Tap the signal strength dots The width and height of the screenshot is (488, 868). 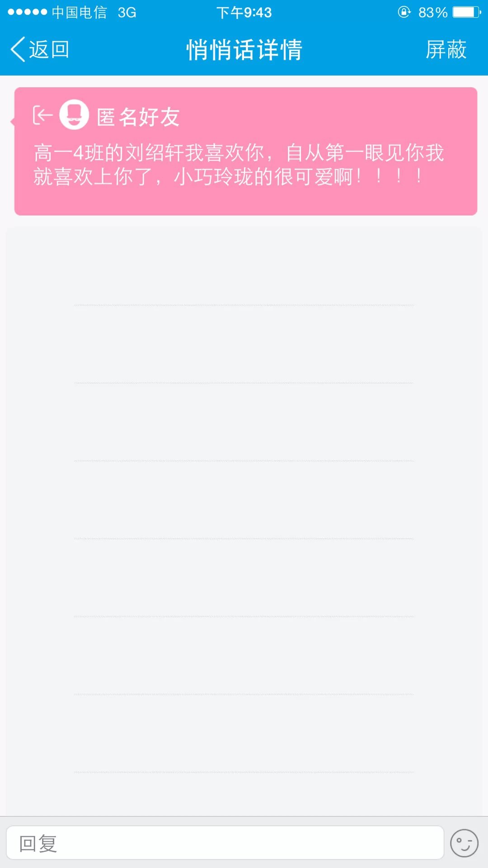click(x=27, y=12)
